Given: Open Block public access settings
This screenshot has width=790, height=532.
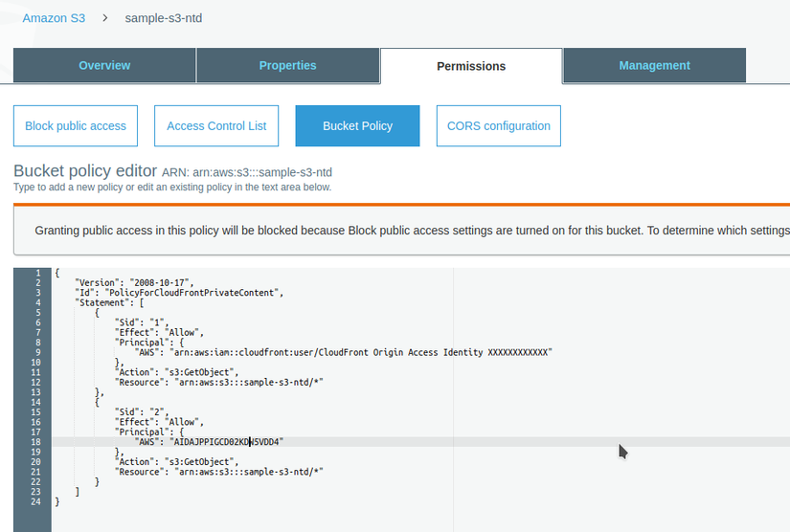Looking at the screenshot, I should [x=76, y=125].
